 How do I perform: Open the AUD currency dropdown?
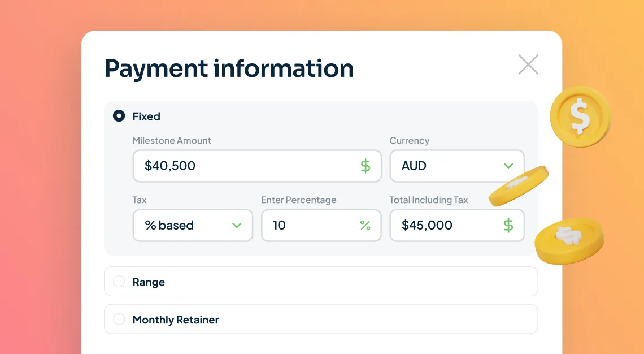click(x=456, y=166)
